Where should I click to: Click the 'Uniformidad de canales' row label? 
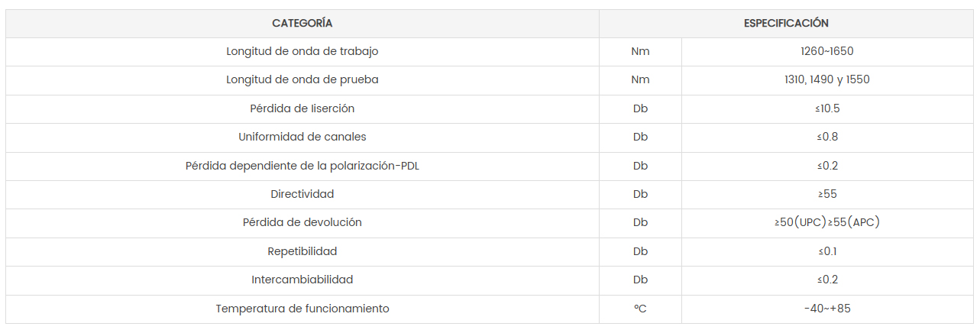pos(302,137)
